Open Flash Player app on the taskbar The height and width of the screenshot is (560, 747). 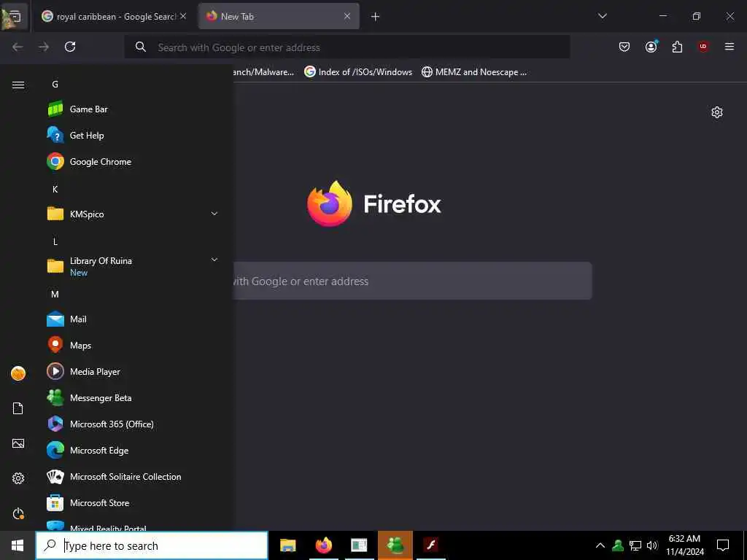click(431, 545)
